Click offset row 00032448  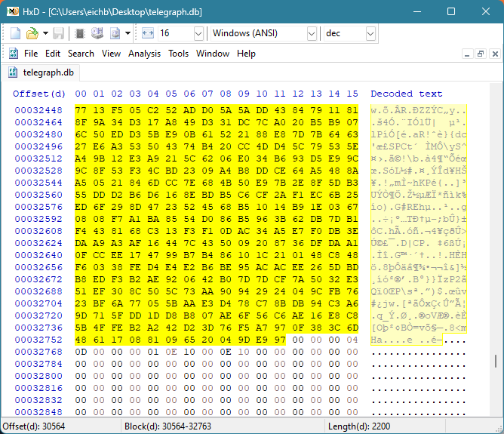click(x=38, y=110)
